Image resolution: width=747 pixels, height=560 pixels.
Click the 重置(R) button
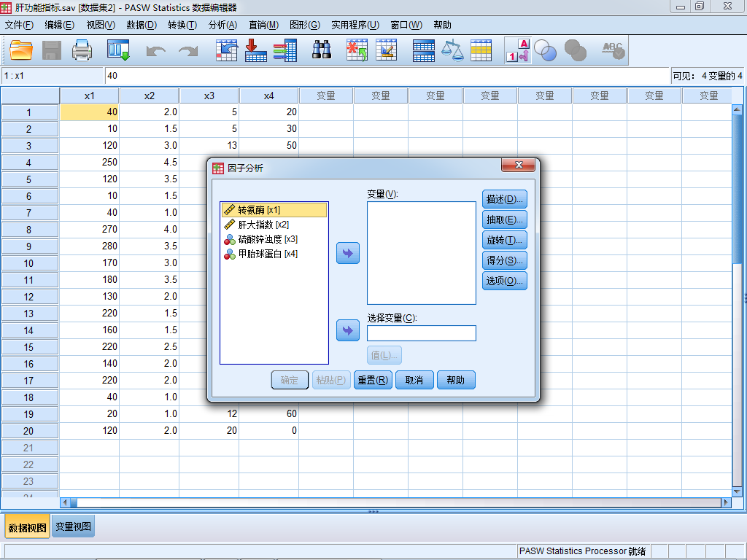(x=373, y=380)
